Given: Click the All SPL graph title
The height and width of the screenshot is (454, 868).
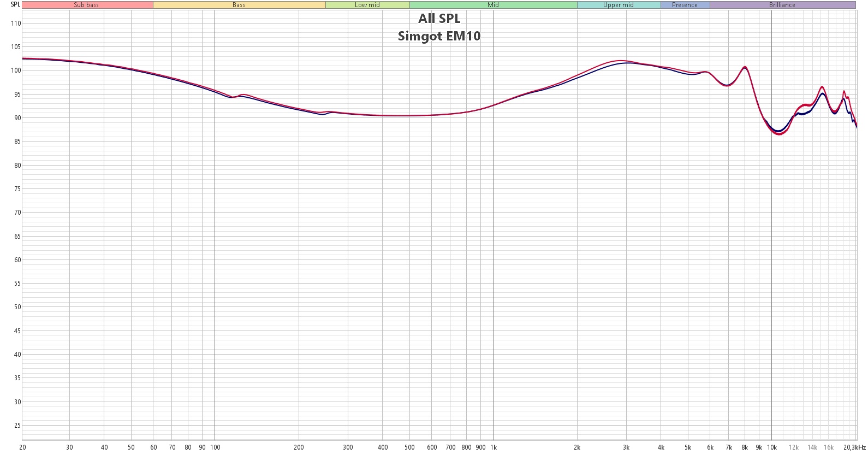Looking at the screenshot, I should 439,19.
